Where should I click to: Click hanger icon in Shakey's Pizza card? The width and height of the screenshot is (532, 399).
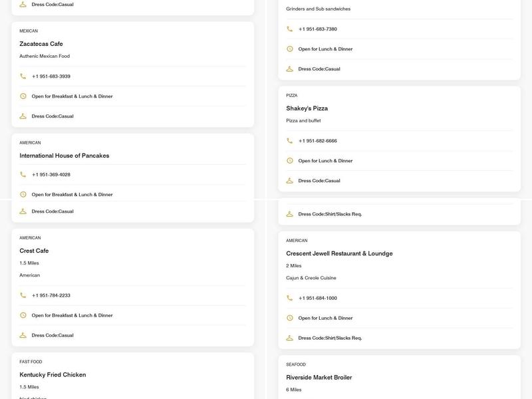289,181
